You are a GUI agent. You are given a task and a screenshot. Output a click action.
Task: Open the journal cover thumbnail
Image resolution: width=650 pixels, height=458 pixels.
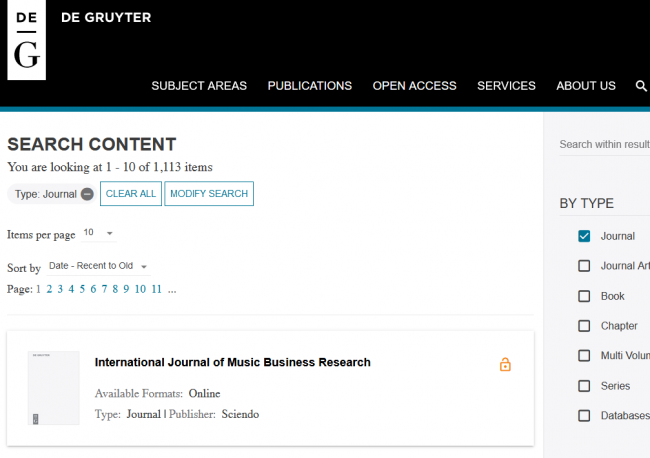(53, 388)
